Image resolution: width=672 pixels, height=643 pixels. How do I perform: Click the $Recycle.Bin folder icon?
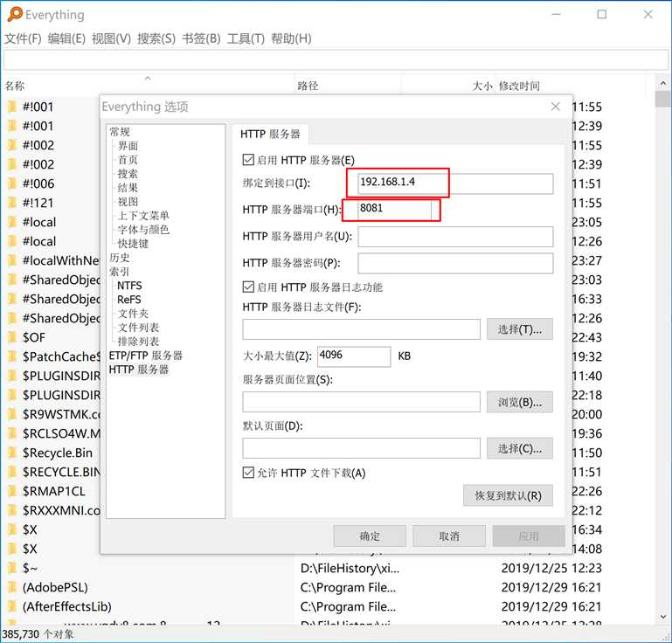[x=12, y=453]
